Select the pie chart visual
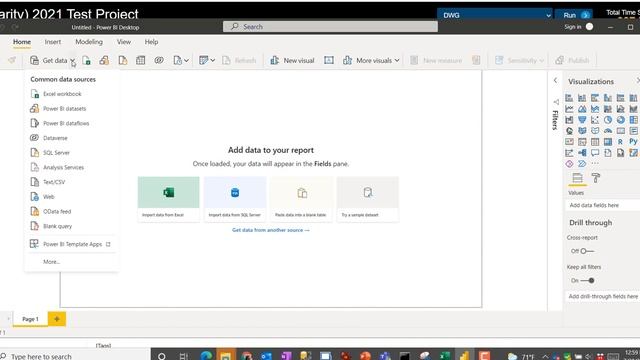 click(x=608, y=120)
